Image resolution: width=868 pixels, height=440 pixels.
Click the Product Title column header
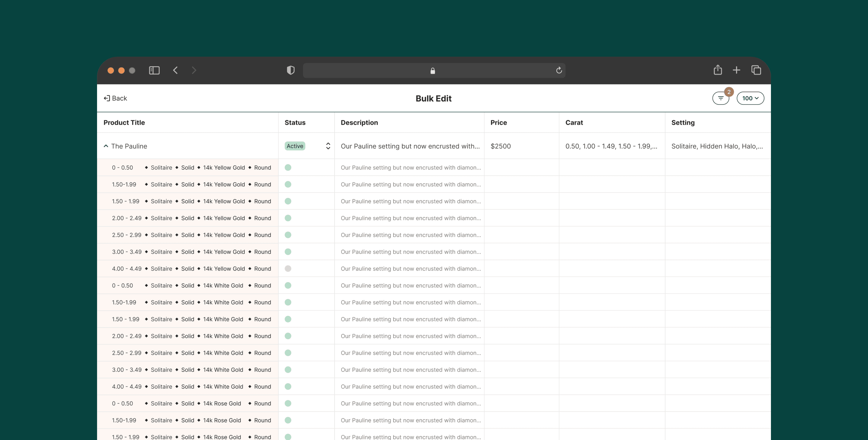pos(124,123)
